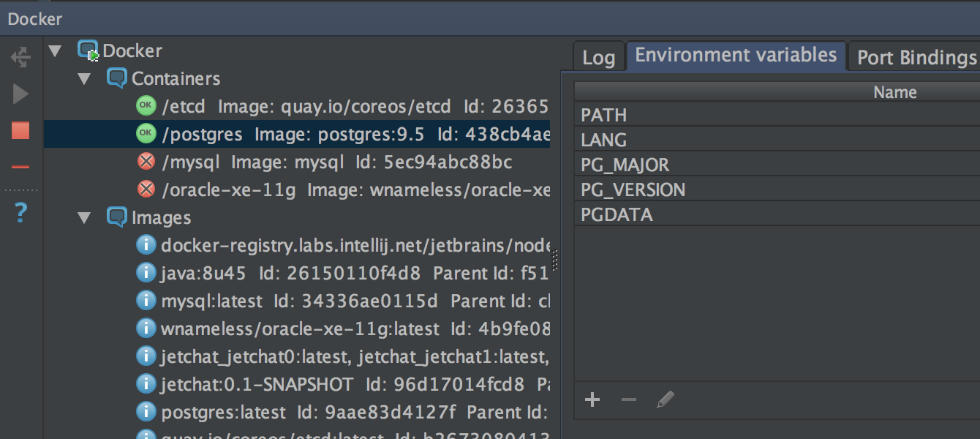
Task: Stop container with red square icon
Action: click(x=20, y=131)
